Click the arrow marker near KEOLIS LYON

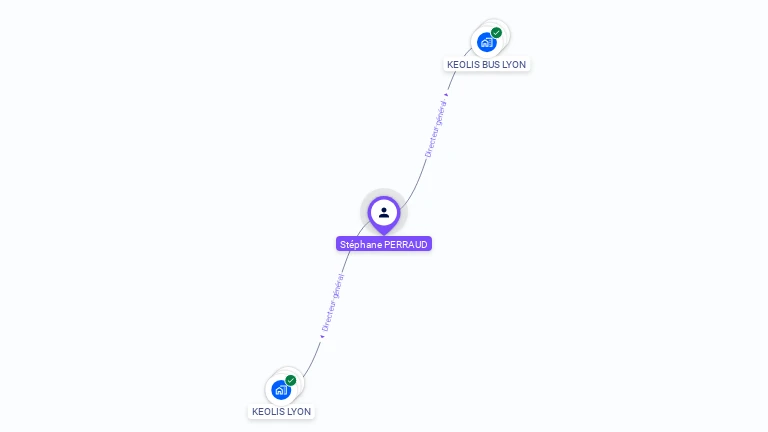pos(322,336)
